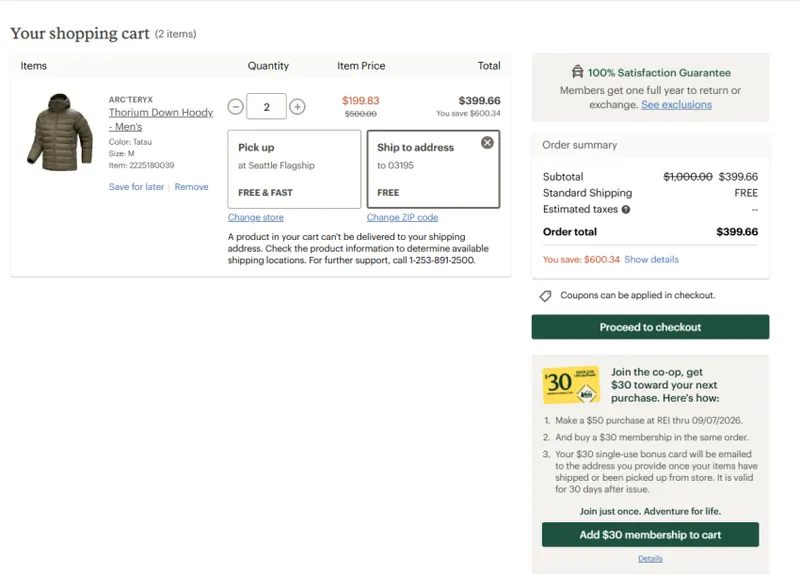Click the Change ZIP code link
Viewport: 800px width, 587px height.
[402, 217]
